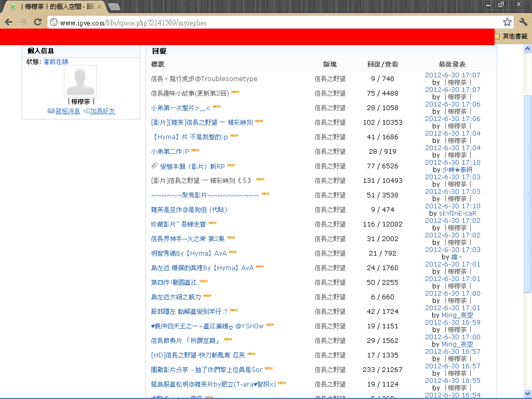Click last poster 緯。

tap(456, 257)
